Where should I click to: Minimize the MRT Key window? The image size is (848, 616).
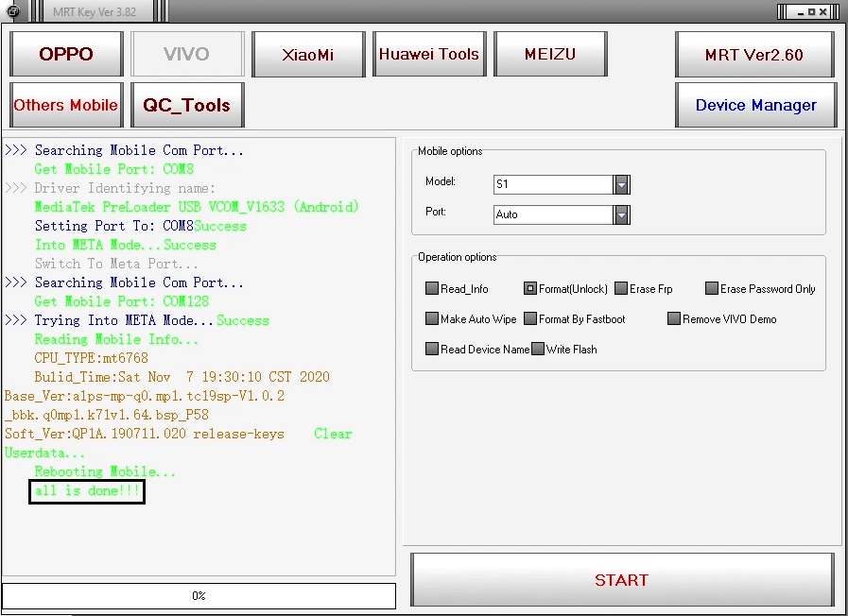[x=801, y=12]
